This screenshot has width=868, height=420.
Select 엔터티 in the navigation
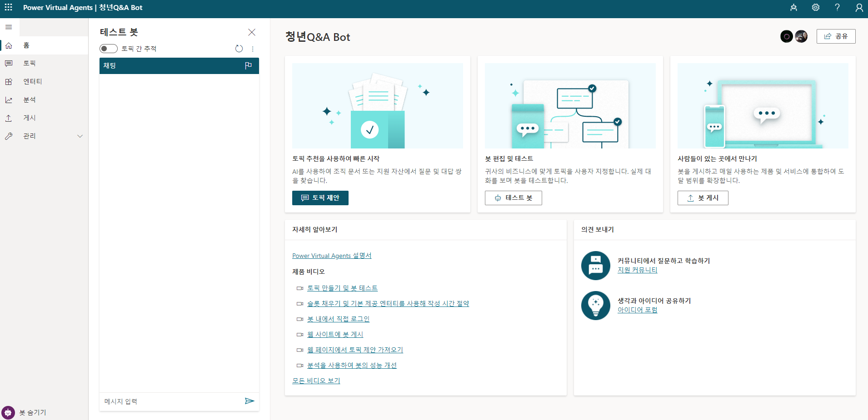pyautogui.click(x=44, y=82)
